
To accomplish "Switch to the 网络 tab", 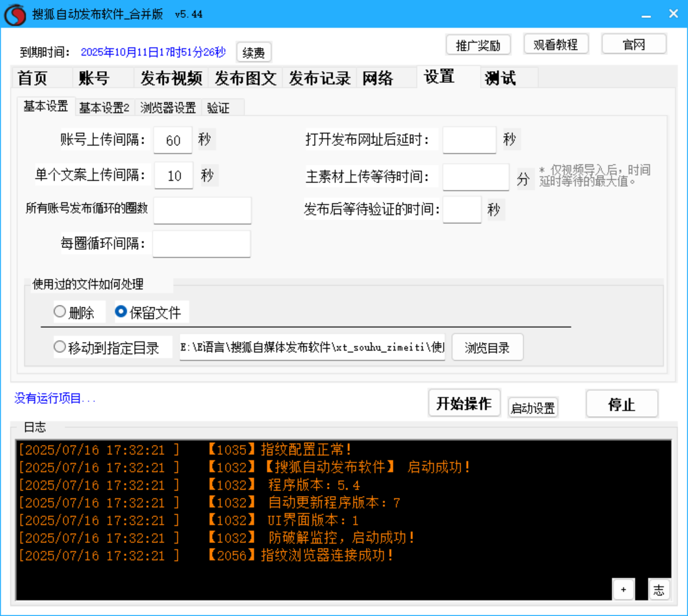I will (386, 78).
